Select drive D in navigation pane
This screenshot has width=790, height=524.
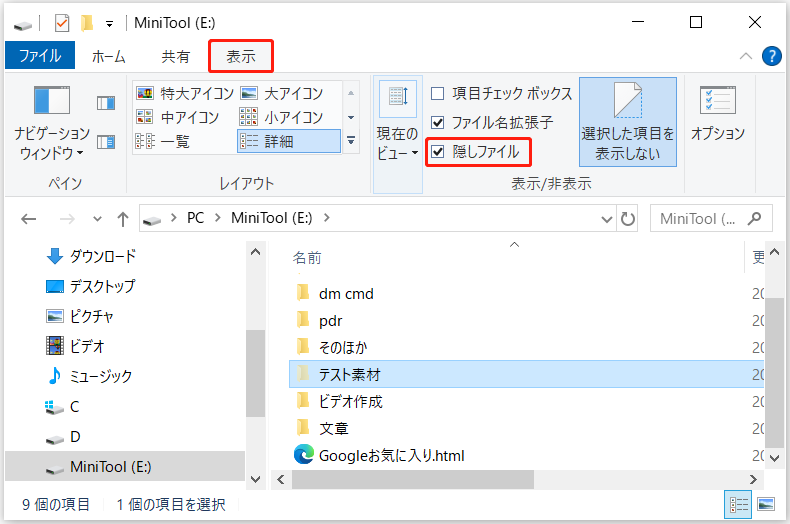click(63, 436)
